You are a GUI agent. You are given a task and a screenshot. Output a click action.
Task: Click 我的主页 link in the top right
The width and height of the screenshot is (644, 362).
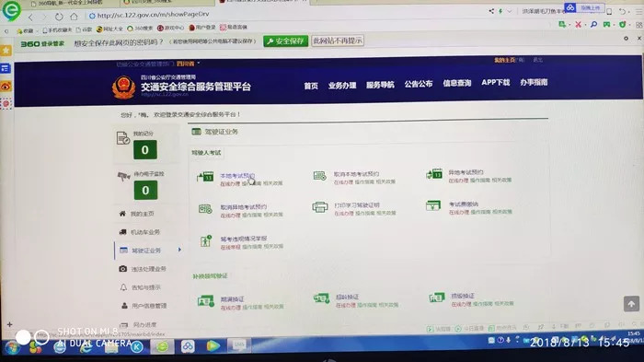click(504, 60)
